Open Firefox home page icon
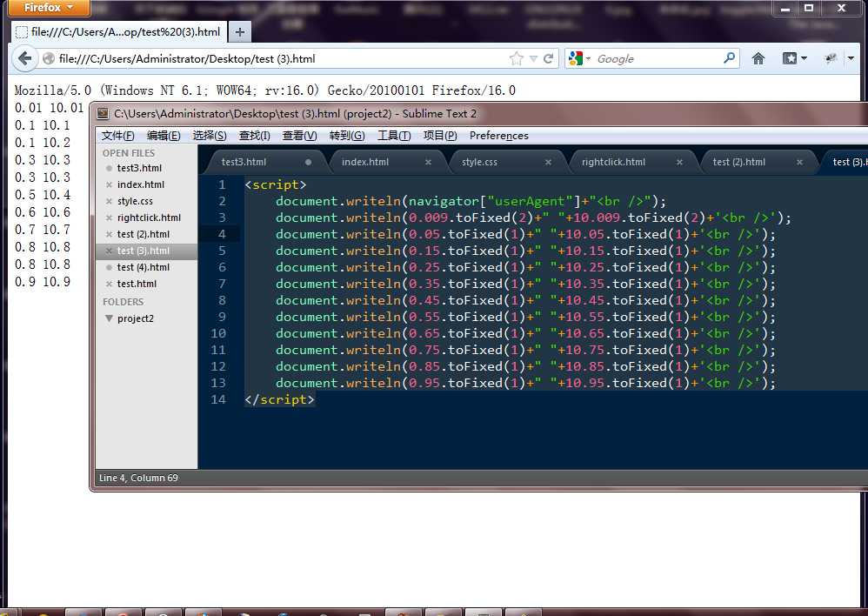868x616 pixels. [758, 58]
